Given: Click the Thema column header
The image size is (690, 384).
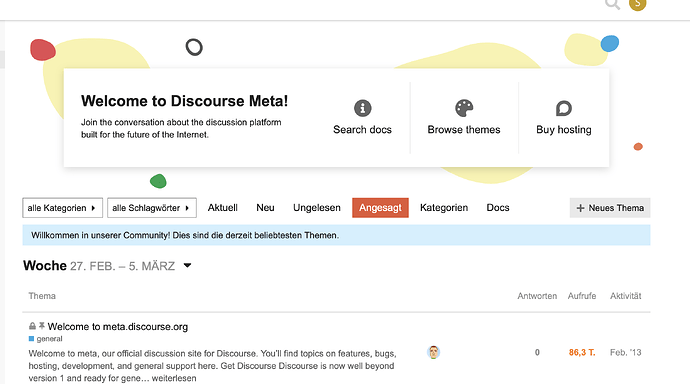Looking at the screenshot, I should tap(42, 296).
